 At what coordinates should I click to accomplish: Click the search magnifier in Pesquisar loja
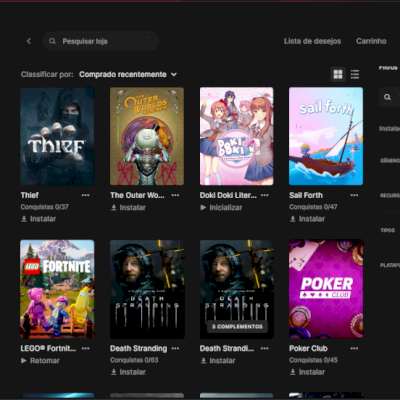52,41
